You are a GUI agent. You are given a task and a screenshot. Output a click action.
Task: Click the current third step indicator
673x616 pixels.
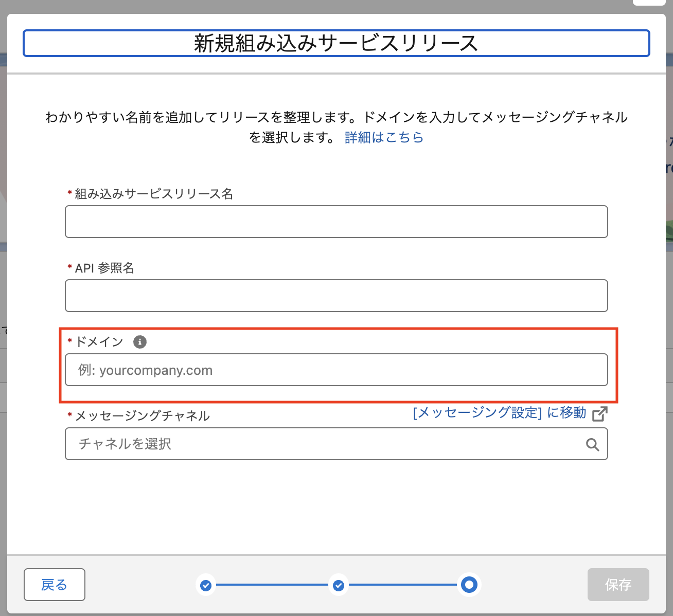click(x=469, y=585)
